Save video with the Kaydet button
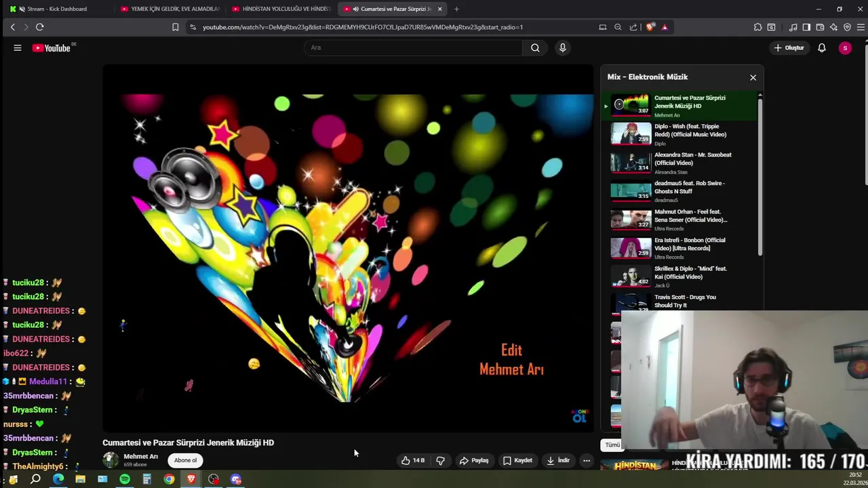 [517, 460]
